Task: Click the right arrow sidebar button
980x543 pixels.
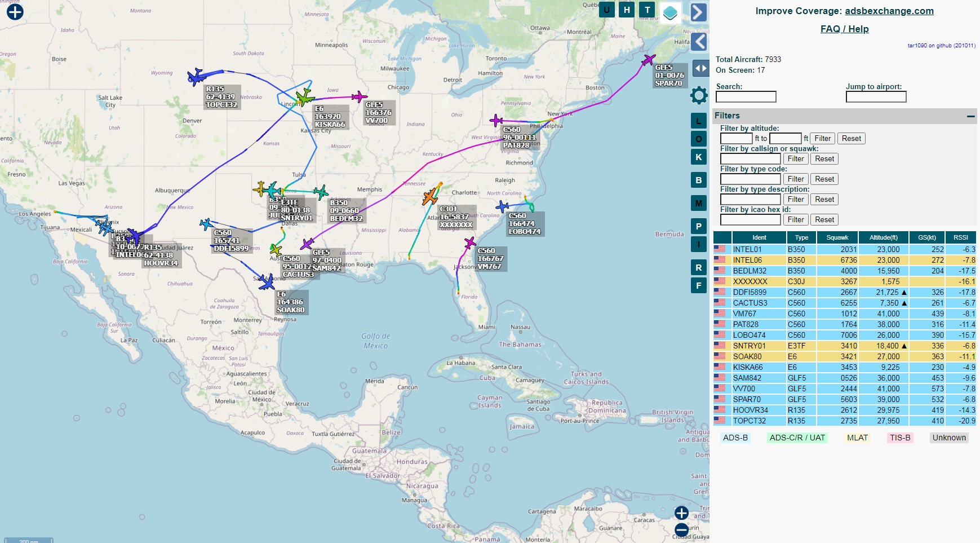Action: click(x=698, y=12)
